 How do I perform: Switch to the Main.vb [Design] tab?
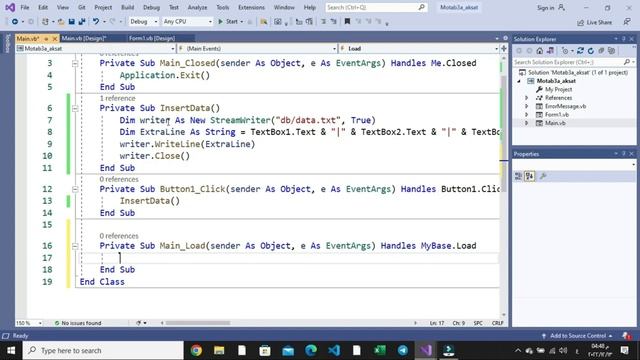click(84, 38)
